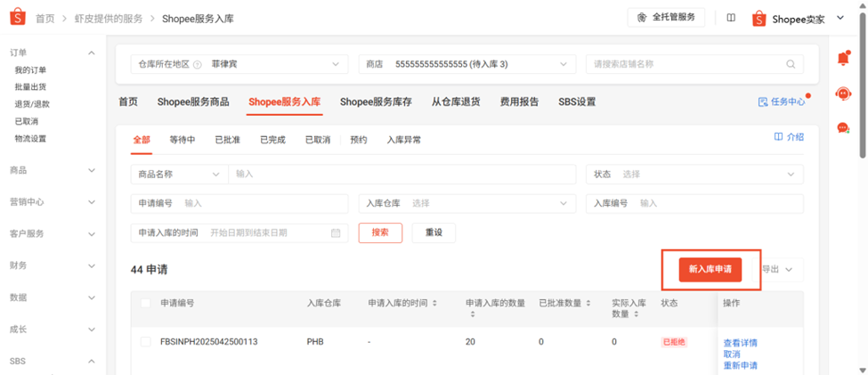Switch to SBS设置 tab

click(x=577, y=102)
